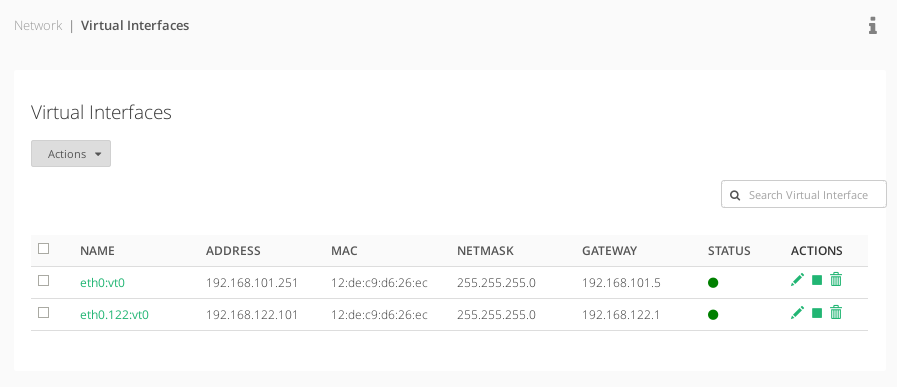This screenshot has height=387, width=897.
Task: Check the box for eth0.122:vt0 row
Action: pos(43,313)
